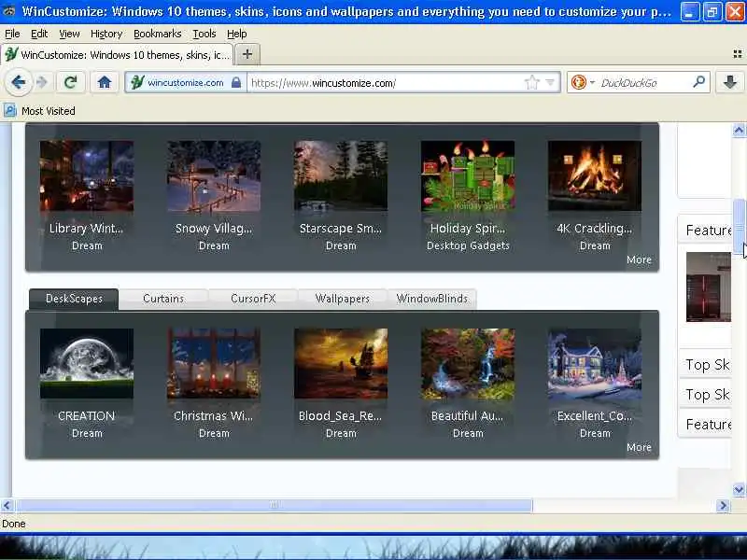Open the Starscape dream thumbnail
The height and width of the screenshot is (560, 747).
[x=341, y=175]
